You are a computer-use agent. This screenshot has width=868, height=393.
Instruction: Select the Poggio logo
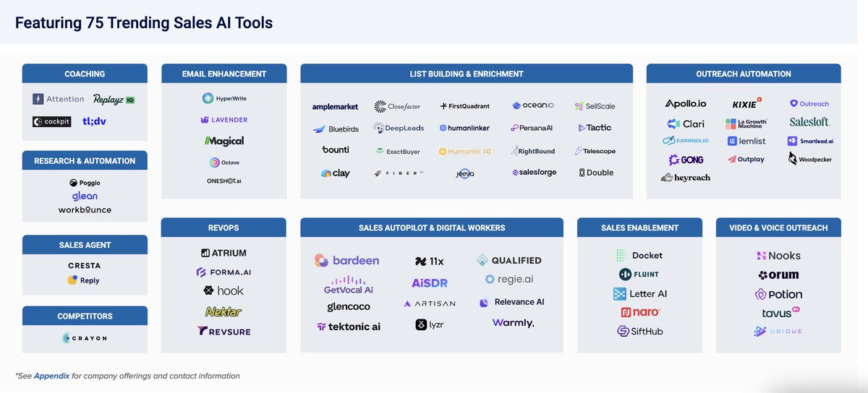coord(85,183)
